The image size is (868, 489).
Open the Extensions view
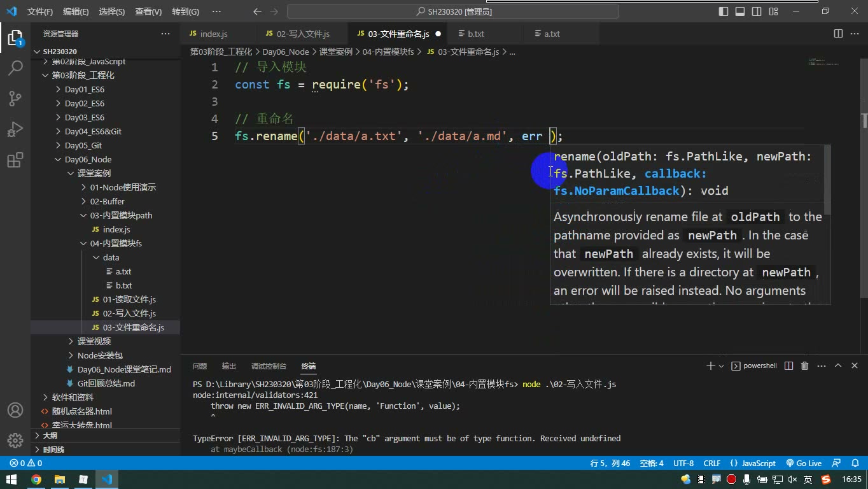click(15, 160)
